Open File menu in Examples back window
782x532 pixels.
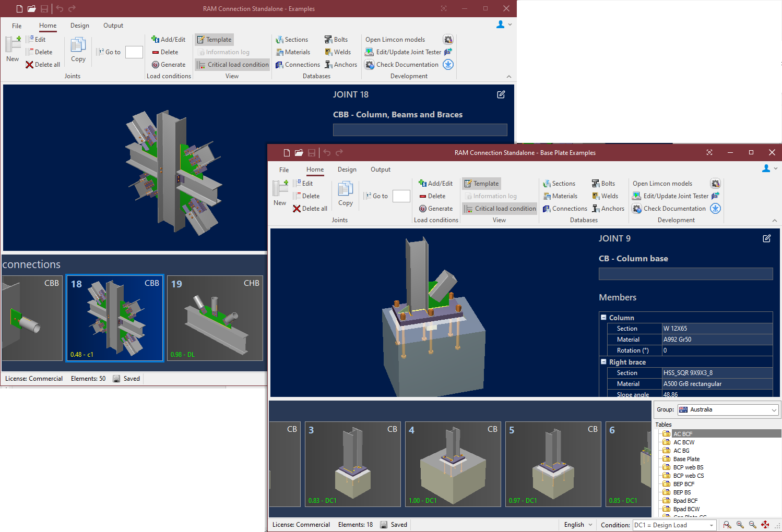(x=17, y=26)
